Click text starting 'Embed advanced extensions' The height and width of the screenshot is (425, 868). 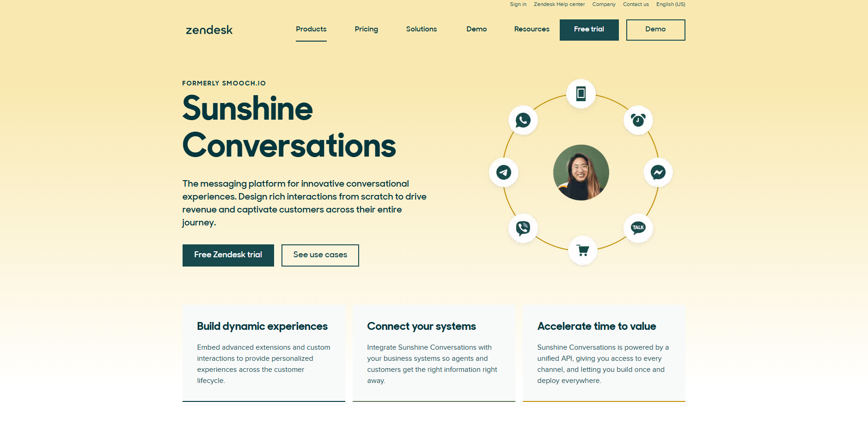[x=264, y=364]
